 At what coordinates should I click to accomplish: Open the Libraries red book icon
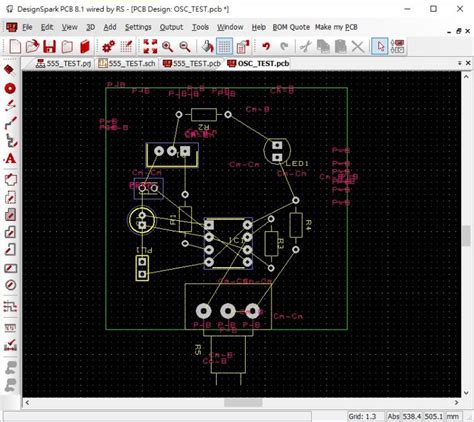pos(85,47)
